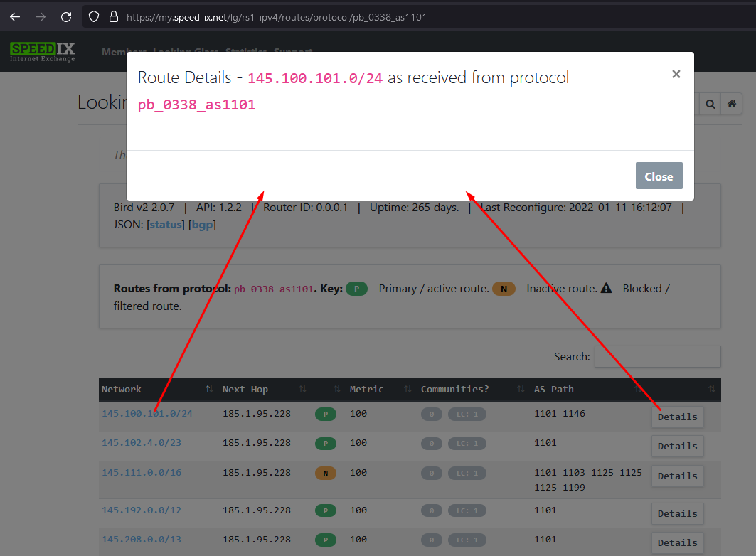Screen dimensions: 756x556
Task: Click the magnifier search icon button
Action: click(710, 104)
